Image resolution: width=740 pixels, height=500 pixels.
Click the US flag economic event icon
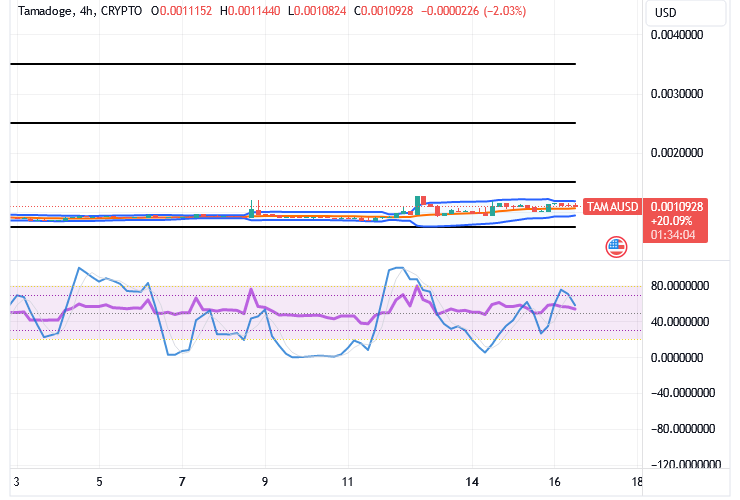(x=616, y=246)
